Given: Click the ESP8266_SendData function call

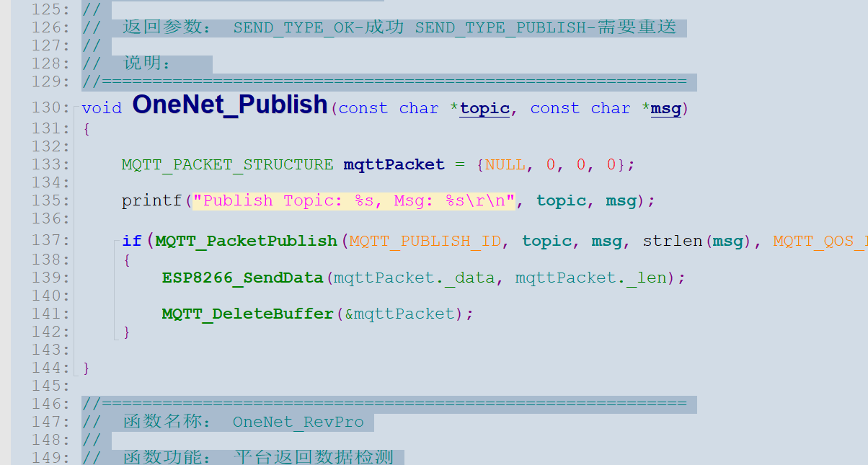Looking at the screenshot, I should 244,277.
